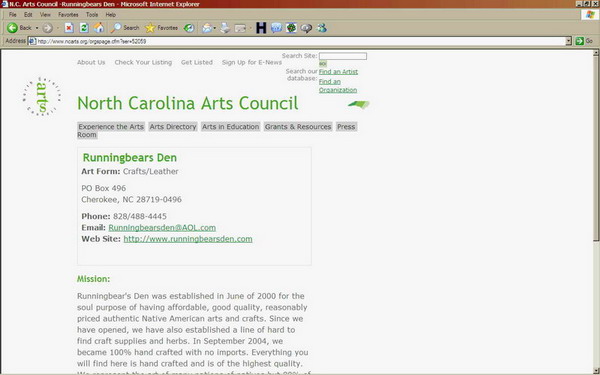Click the Runningbearsden@AOL.com email link
Viewport: 600px width, 375px height.
point(162,228)
